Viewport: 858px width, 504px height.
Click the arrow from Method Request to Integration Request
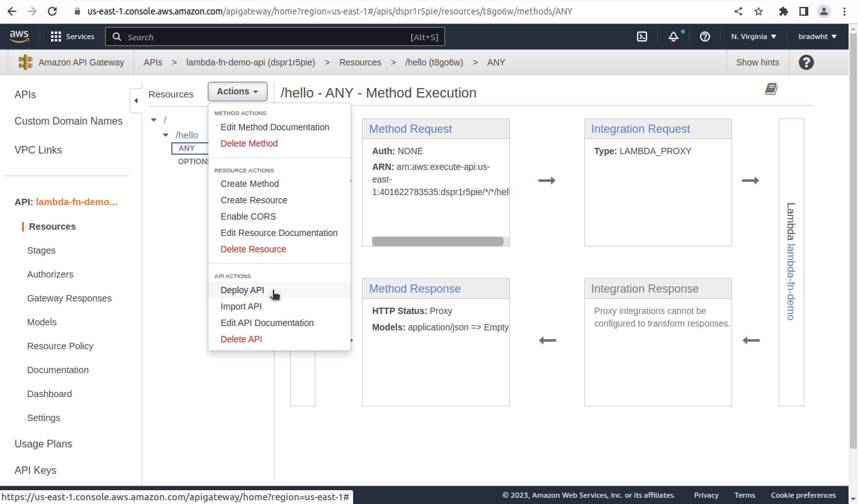click(547, 180)
